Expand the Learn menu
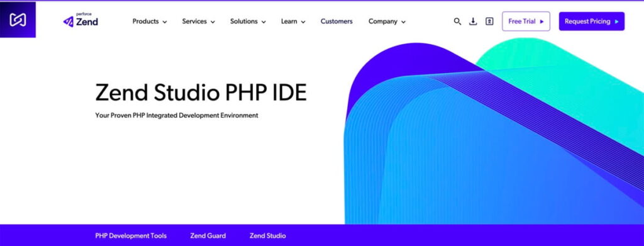Image resolution: width=644 pixels, height=246 pixels. coord(293,21)
